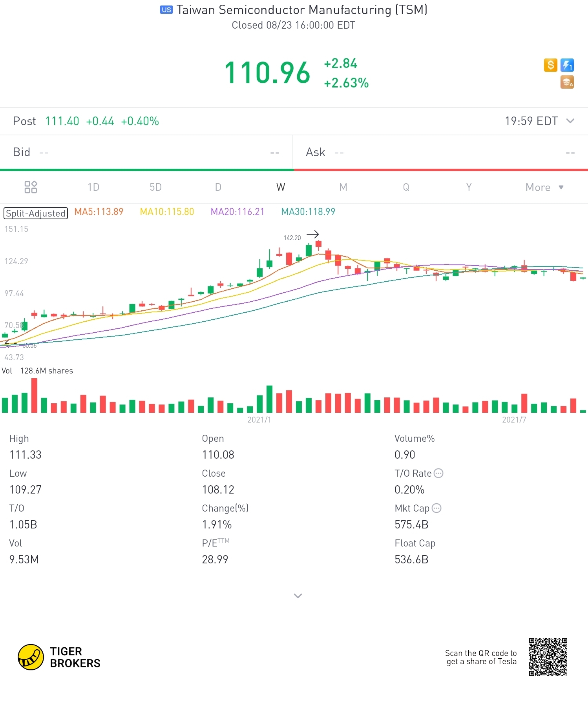This screenshot has height=705, width=588.
Task: Tap the 97.44 price axis label
Action: [14, 293]
